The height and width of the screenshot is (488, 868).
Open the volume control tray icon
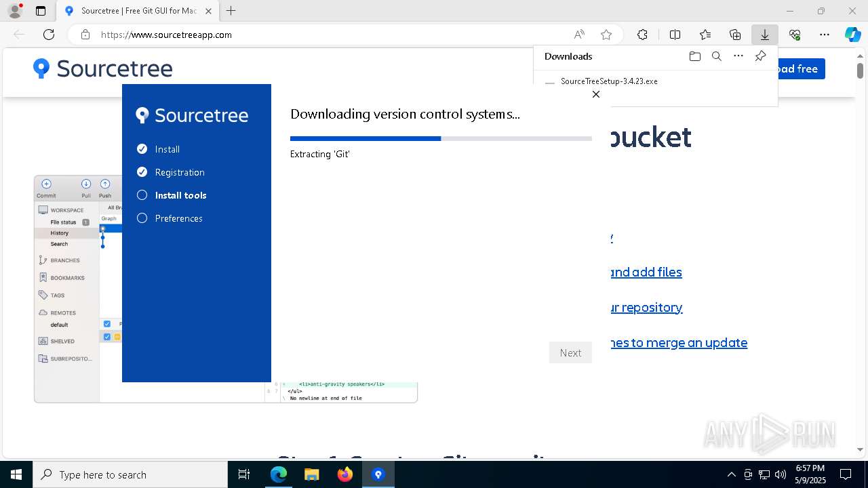pyautogui.click(x=781, y=474)
